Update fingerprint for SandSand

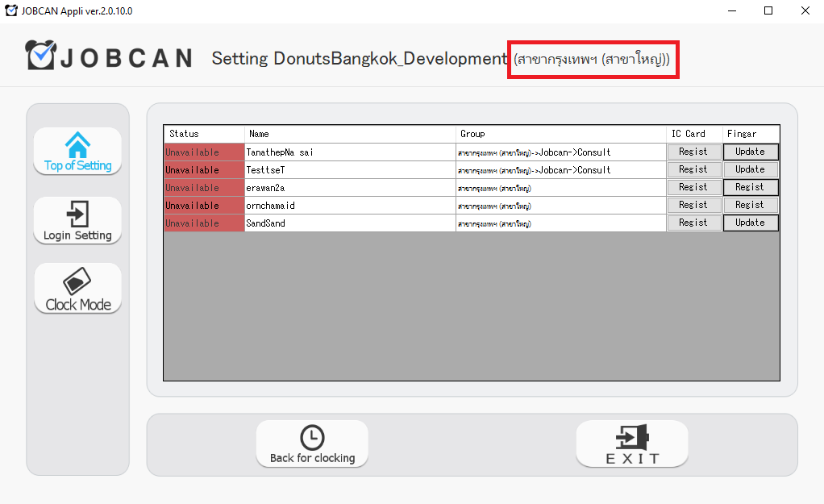tap(750, 223)
